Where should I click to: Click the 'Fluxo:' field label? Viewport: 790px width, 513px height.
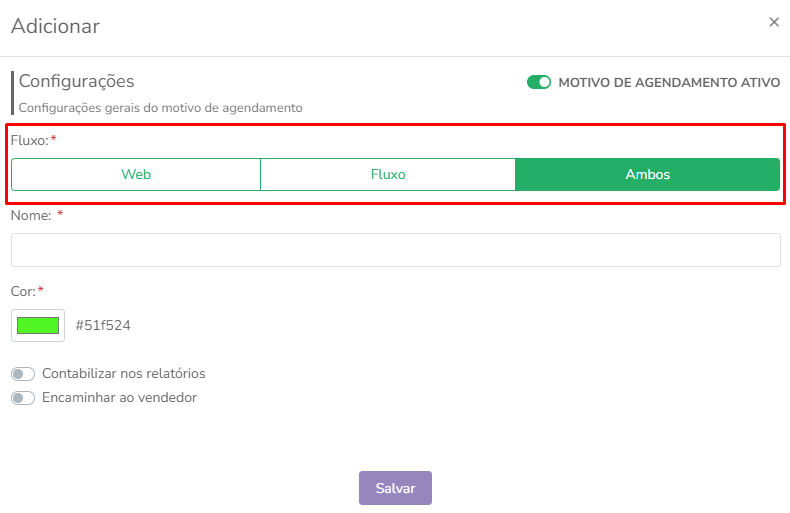[30, 140]
